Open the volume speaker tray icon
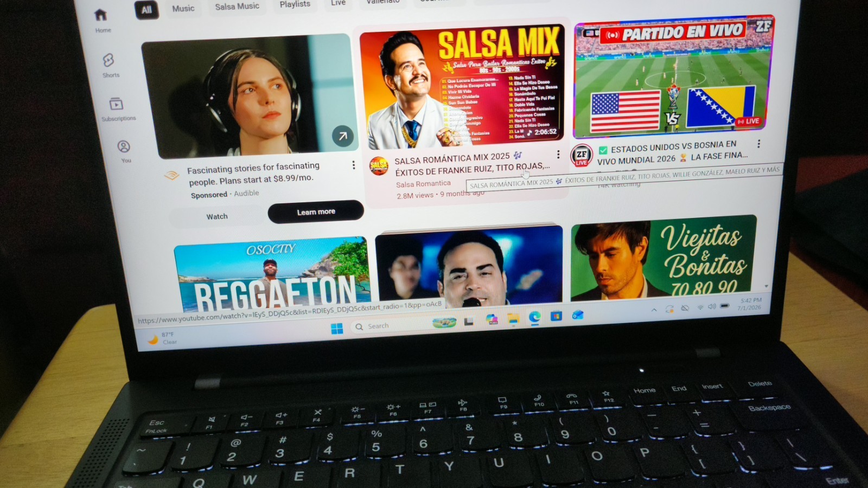The width and height of the screenshot is (868, 488). pos(712,306)
